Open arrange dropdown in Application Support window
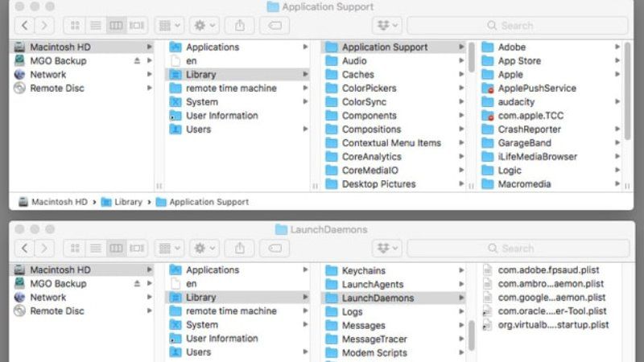The image size is (644, 362). coord(170,26)
